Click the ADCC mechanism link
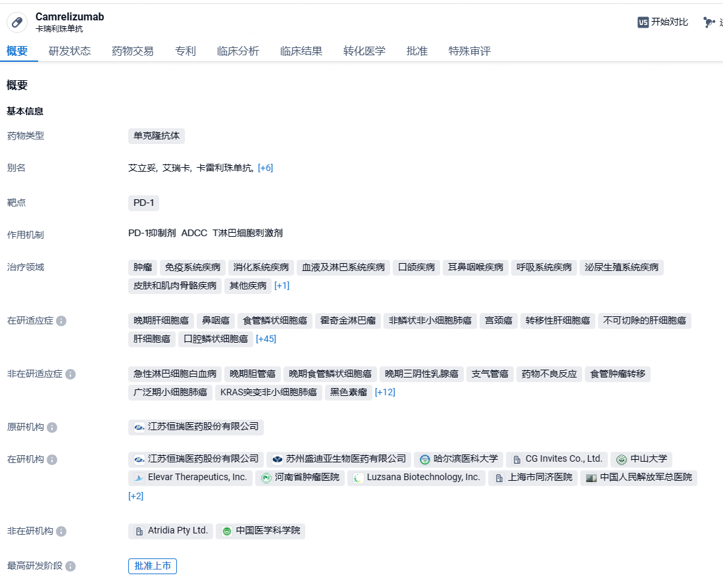The width and height of the screenshot is (723, 588). pyautogui.click(x=194, y=233)
